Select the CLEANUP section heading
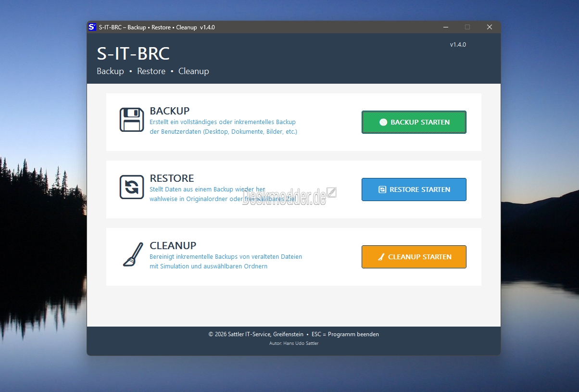This screenshot has height=392, width=579. click(173, 245)
